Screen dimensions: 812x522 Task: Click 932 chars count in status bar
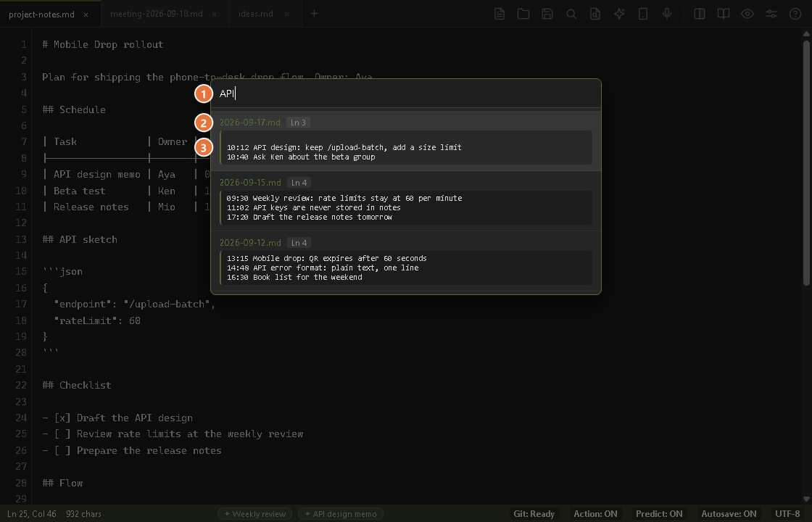point(84,514)
